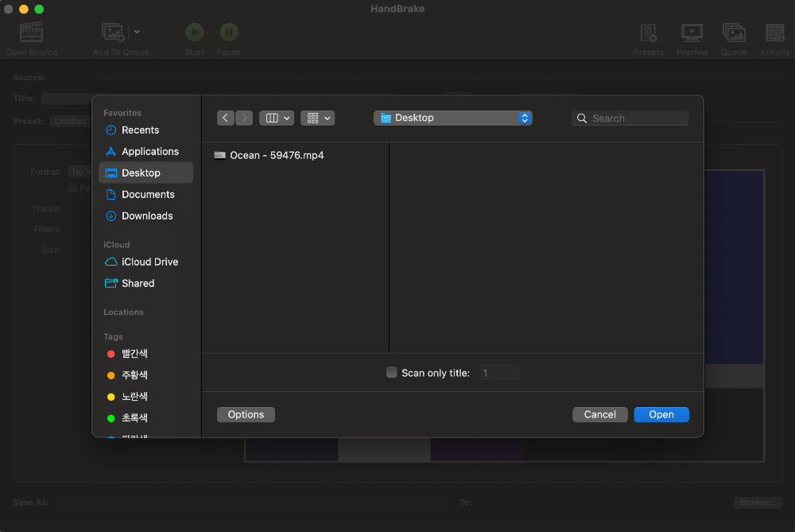Click the Open Source clapperboard icon
Image resolution: width=795 pixels, height=532 pixels.
point(31,33)
